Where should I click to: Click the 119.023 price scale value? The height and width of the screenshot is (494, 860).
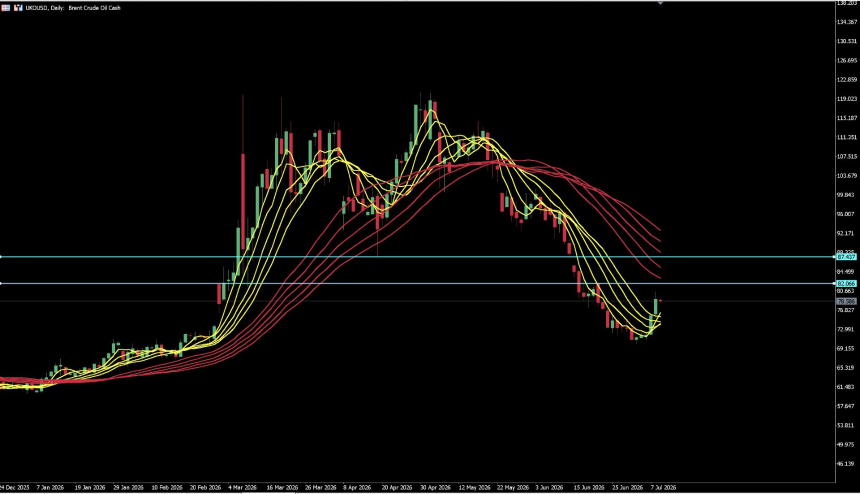[847, 99]
